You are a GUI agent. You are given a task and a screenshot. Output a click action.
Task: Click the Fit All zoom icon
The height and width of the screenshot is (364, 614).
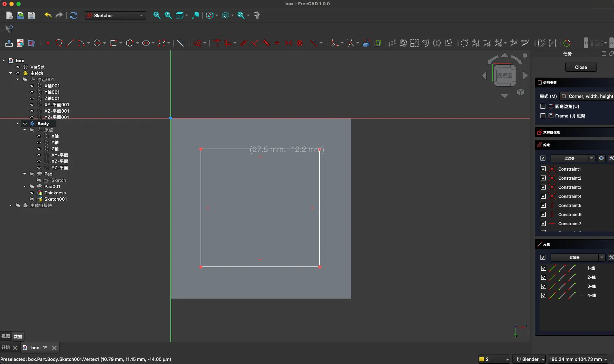pyautogui.click(x=157, y=15)
